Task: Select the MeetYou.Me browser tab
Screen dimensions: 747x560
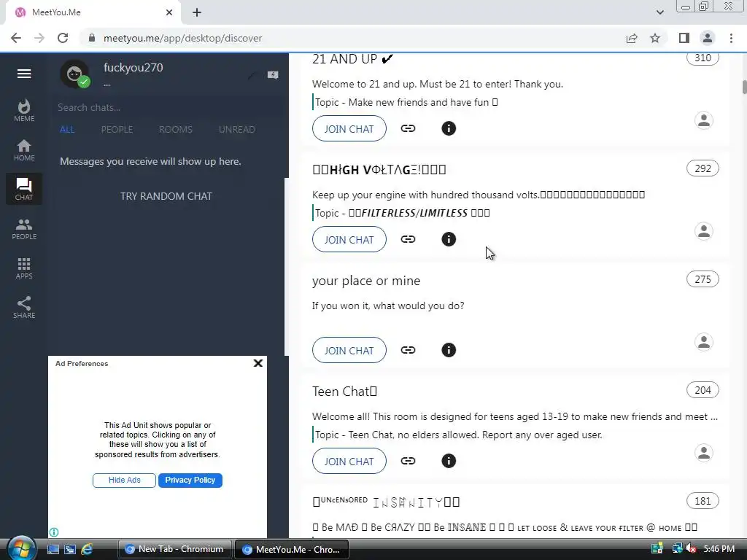Action: click(x=93, y=12)
